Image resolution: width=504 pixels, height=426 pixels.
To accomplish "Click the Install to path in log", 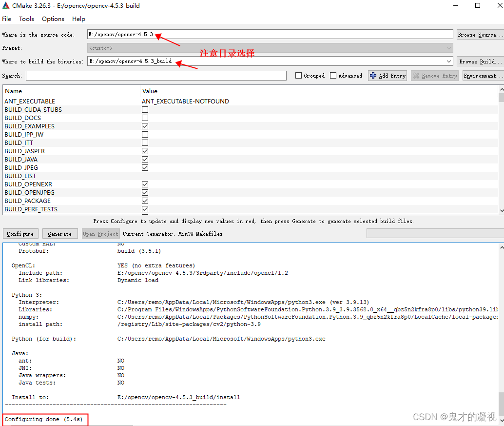I will (x=179, y=397).
